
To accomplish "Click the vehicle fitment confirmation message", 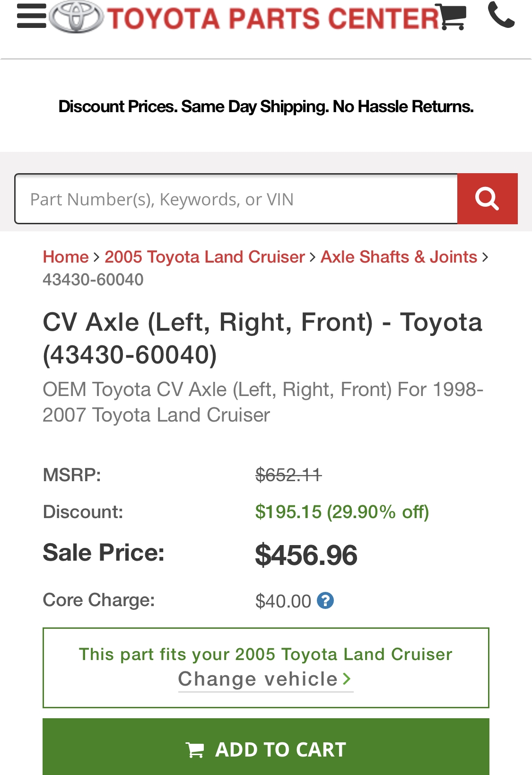I will (266, 654).
